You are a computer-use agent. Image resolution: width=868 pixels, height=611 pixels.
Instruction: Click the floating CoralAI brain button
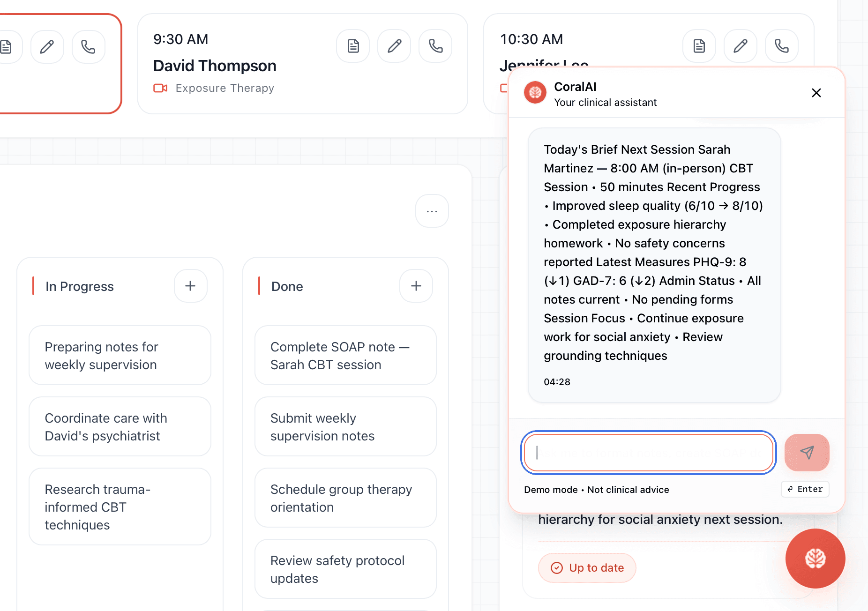(815, 558)
